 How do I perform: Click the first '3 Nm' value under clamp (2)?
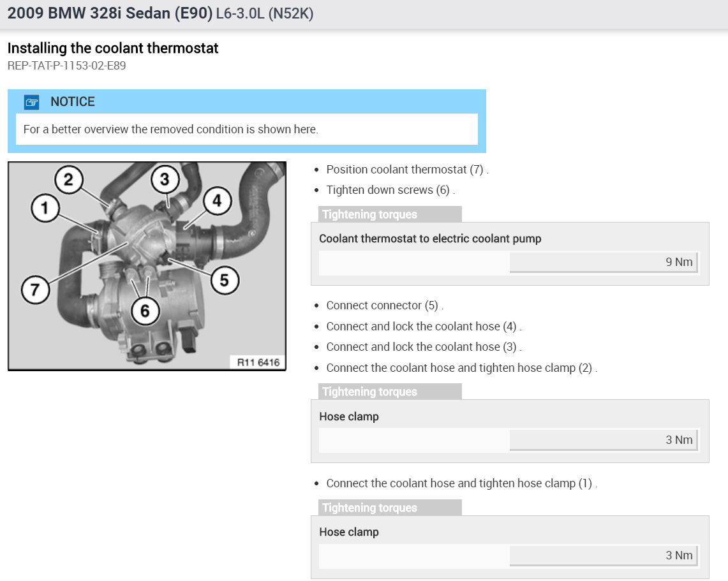pos(679,440)
